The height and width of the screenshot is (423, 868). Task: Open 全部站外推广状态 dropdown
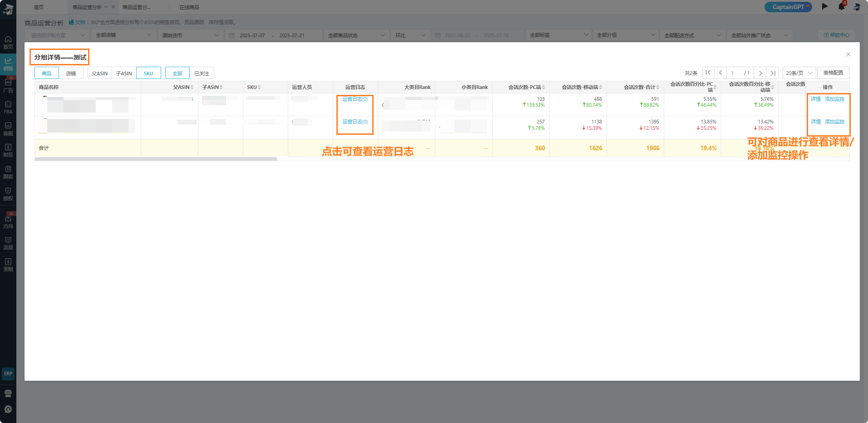(x=759, y=35)
